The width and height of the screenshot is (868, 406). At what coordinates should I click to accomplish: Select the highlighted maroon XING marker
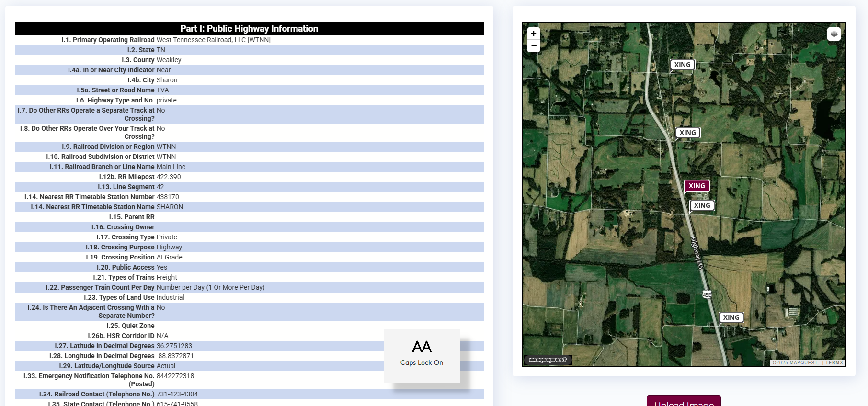point(697,186)
